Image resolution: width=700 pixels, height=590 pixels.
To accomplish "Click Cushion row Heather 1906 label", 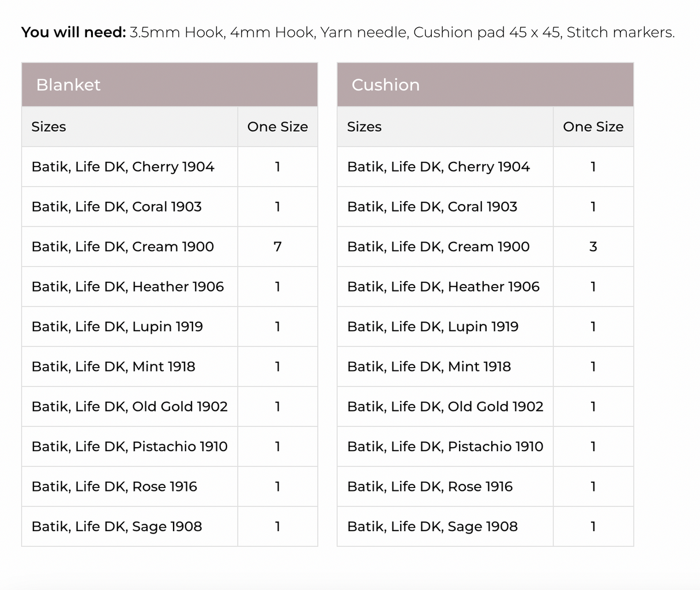I will (443, 286).
